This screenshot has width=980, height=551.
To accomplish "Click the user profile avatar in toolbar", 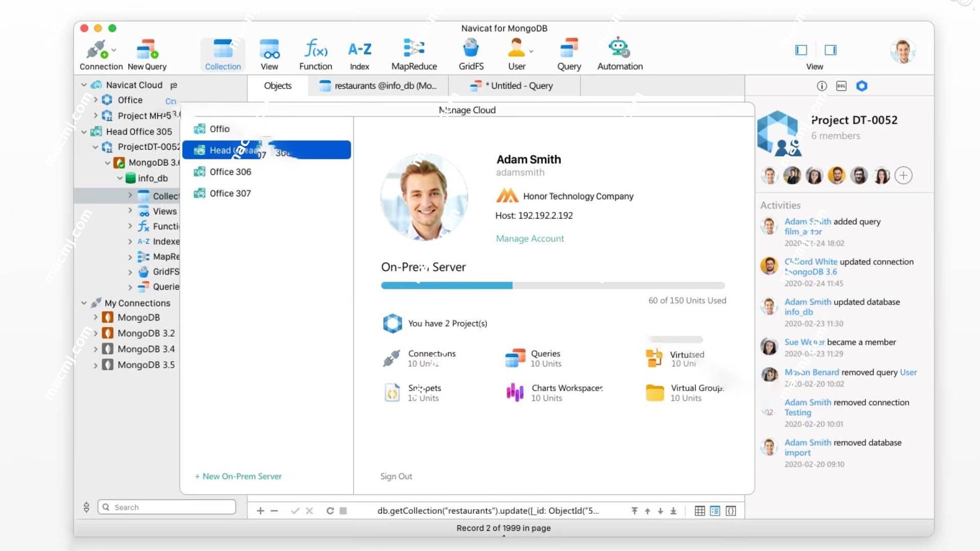I will 902,51.
